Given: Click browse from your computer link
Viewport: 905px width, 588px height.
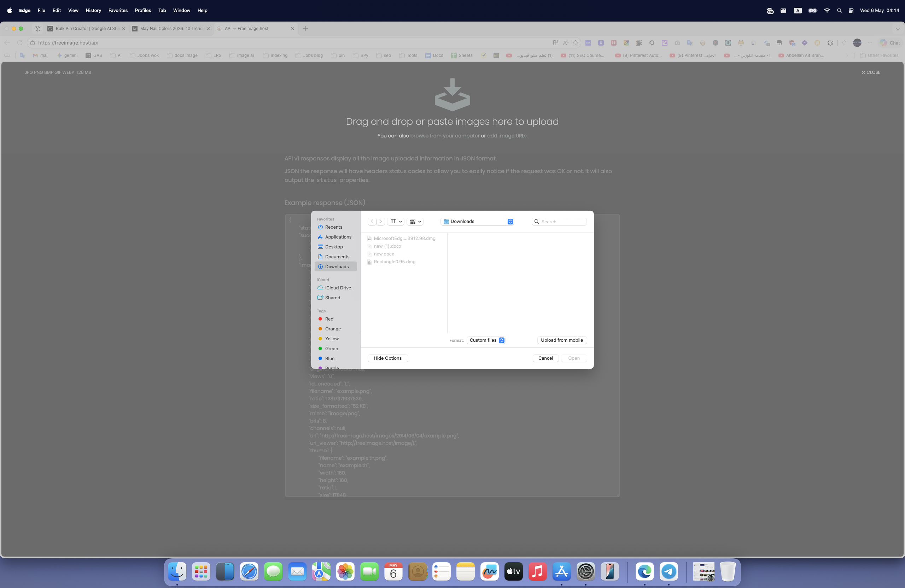Looking at the screenshot, I should pyautogui.click(x=445, y=136).
